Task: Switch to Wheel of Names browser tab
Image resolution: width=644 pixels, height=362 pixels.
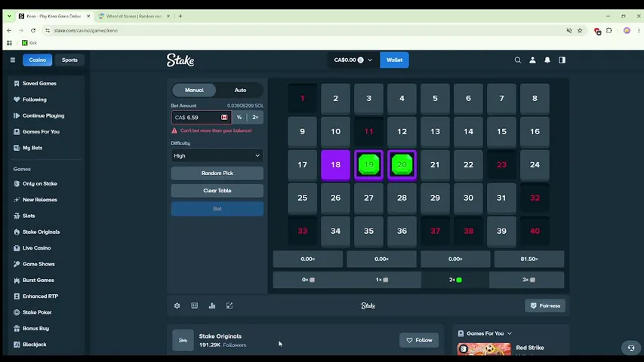Action: (134, 16)
